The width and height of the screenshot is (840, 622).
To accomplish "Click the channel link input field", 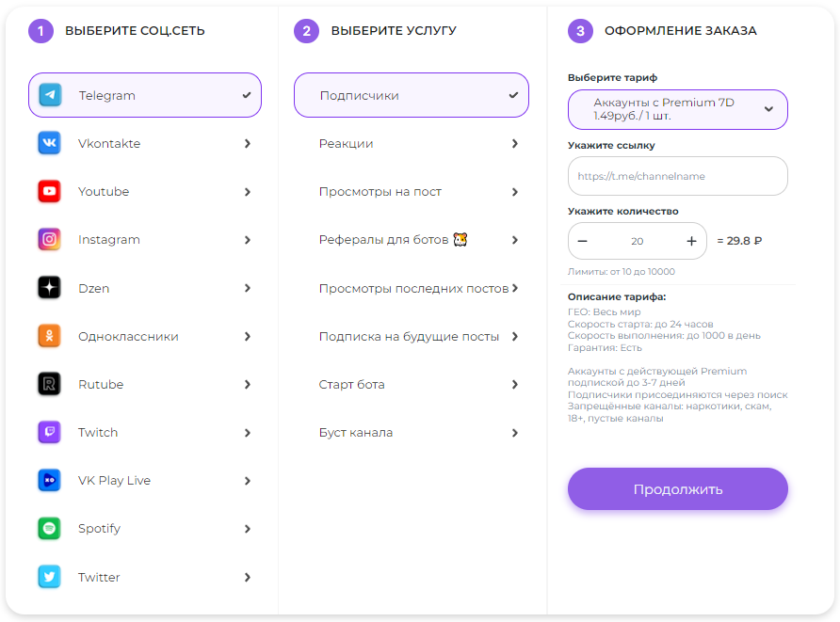I will [x=677, y=176].
